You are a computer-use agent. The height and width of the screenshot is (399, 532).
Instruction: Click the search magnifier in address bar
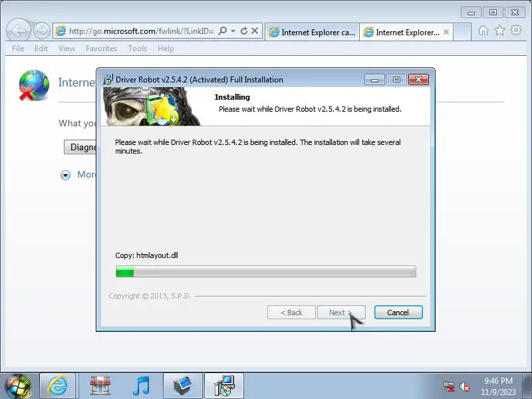pos(223,31)
